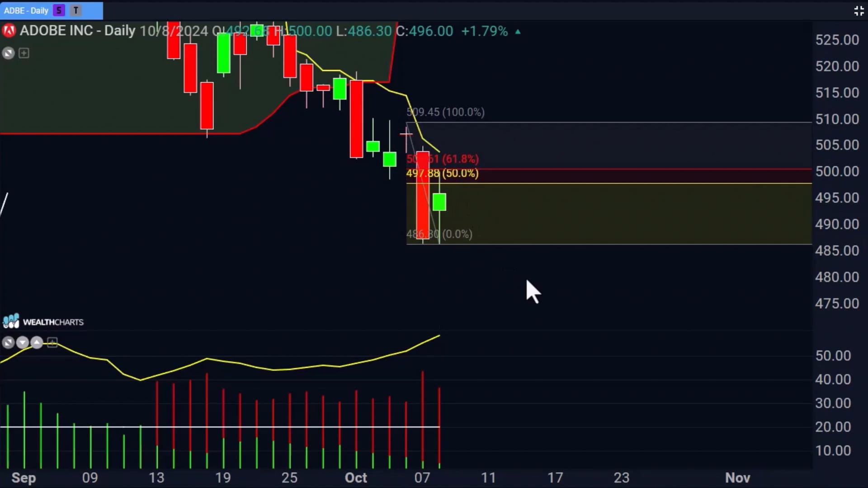Click the purple S badge on the tab

(59, 10)
